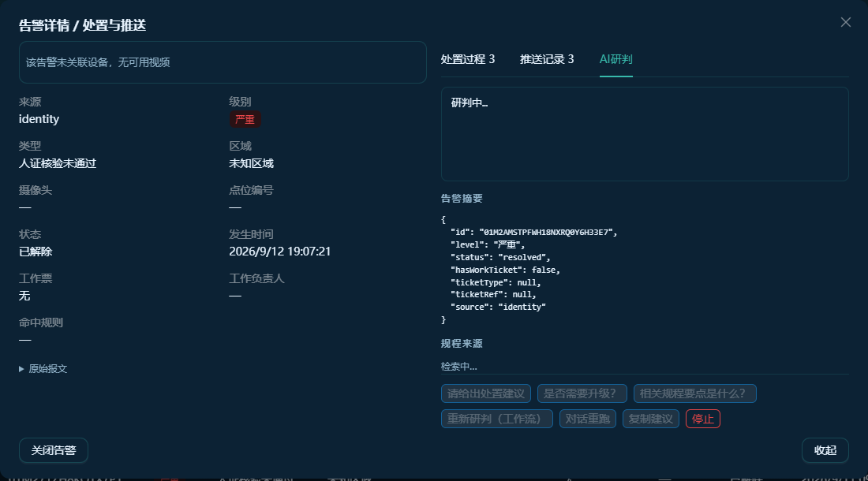The height and width of the screenshot is (481, 868).
Task: Click the 命中规则 label
Action: tap(41, 323)
